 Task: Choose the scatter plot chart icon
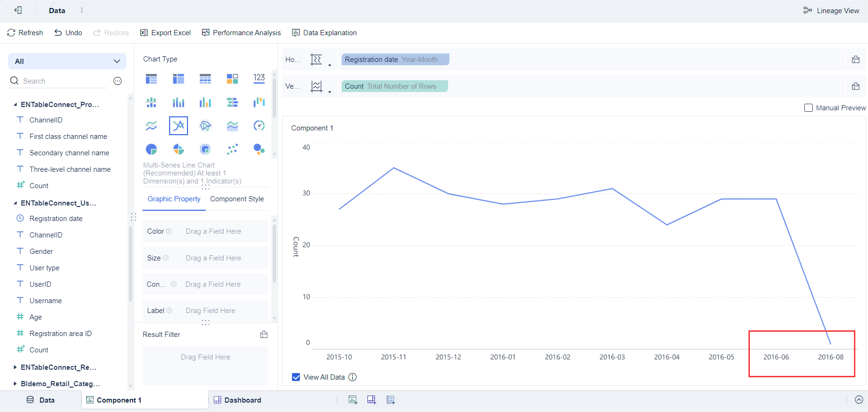tap(232, 149)
